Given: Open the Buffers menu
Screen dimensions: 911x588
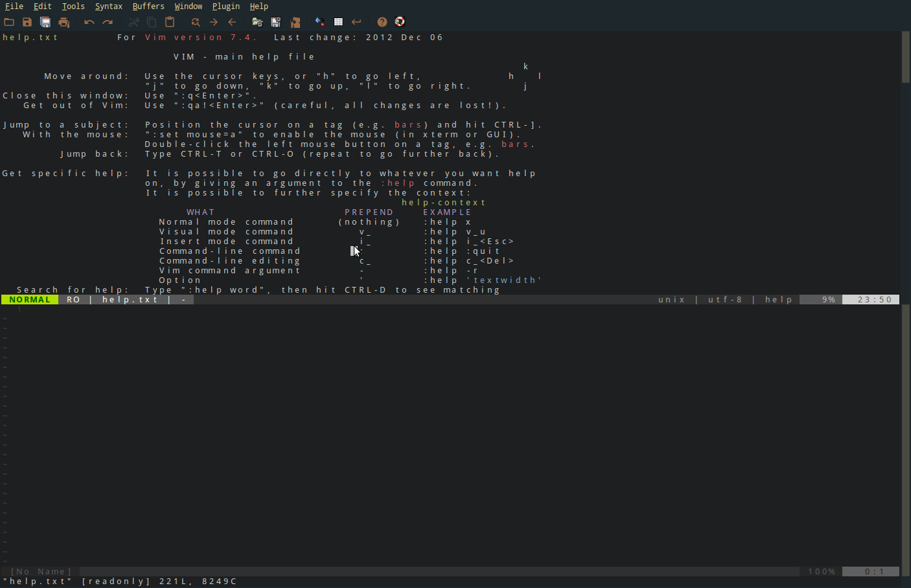Looking at the screenshot, I should tap(148, 6).
